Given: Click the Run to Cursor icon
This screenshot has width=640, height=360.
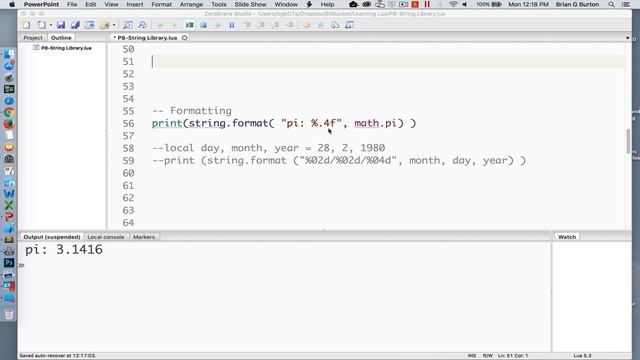Looking at the screenshot, I should click(x=290, y=25).
